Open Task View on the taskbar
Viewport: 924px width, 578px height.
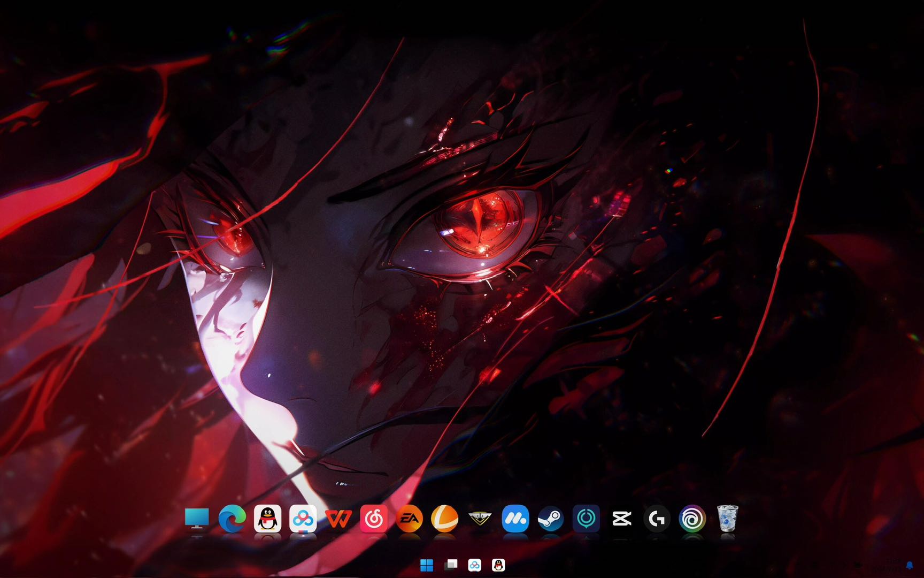[x=451, y=565]
